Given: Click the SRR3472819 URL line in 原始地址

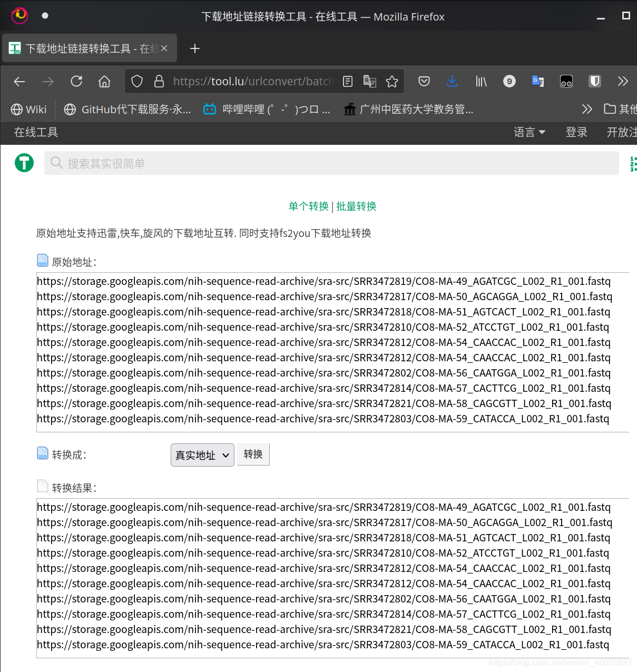Looking at the screenshot, I should (324, 281).
